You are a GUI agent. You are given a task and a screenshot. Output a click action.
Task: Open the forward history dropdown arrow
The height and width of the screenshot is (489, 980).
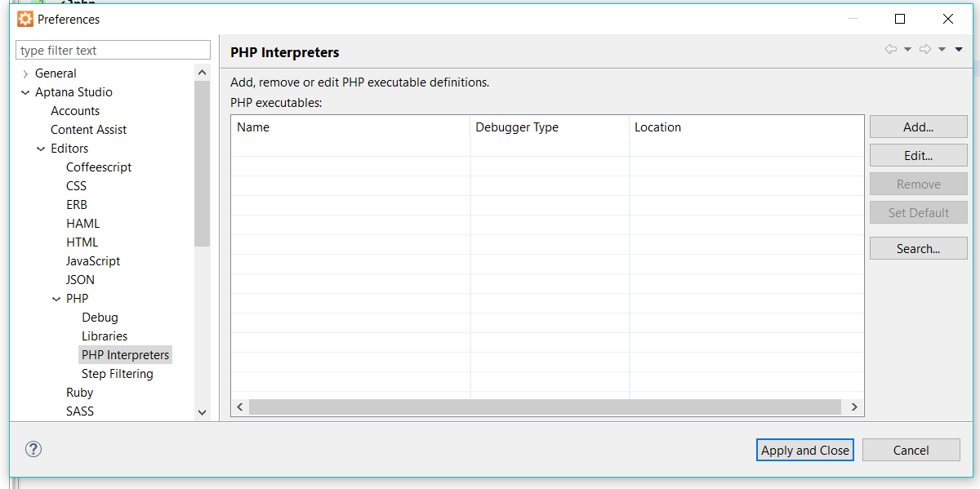point(942,50)
